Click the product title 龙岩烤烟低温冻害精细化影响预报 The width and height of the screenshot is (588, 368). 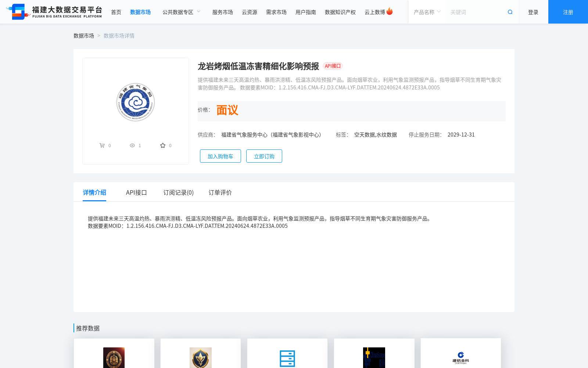pos(258,66)
